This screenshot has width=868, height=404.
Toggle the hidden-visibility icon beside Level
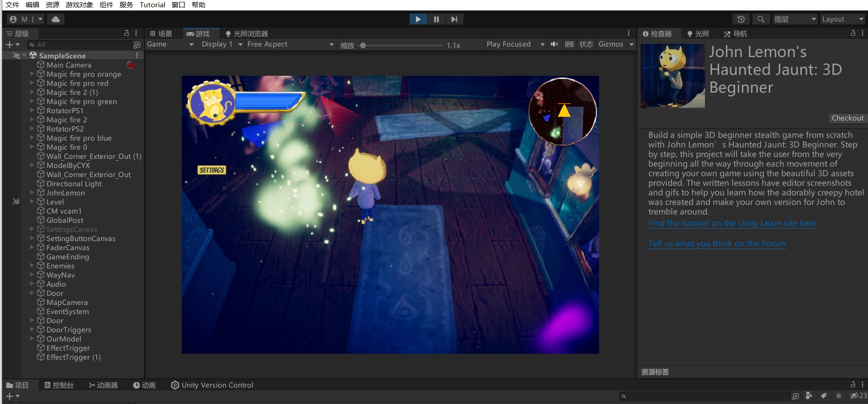(x=16, y=201)
